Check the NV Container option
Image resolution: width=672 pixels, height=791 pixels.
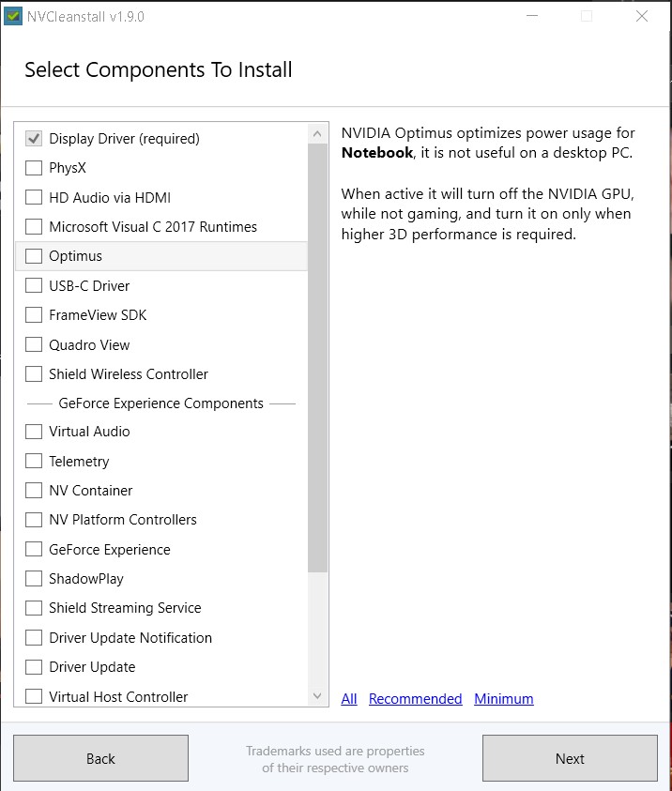tap(34, 491)
